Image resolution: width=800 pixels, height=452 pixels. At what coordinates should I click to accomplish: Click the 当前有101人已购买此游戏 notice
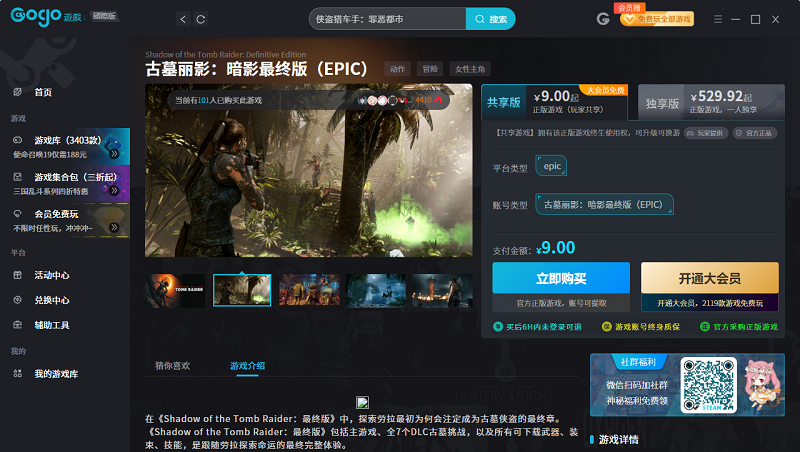[x=218, y=100]
